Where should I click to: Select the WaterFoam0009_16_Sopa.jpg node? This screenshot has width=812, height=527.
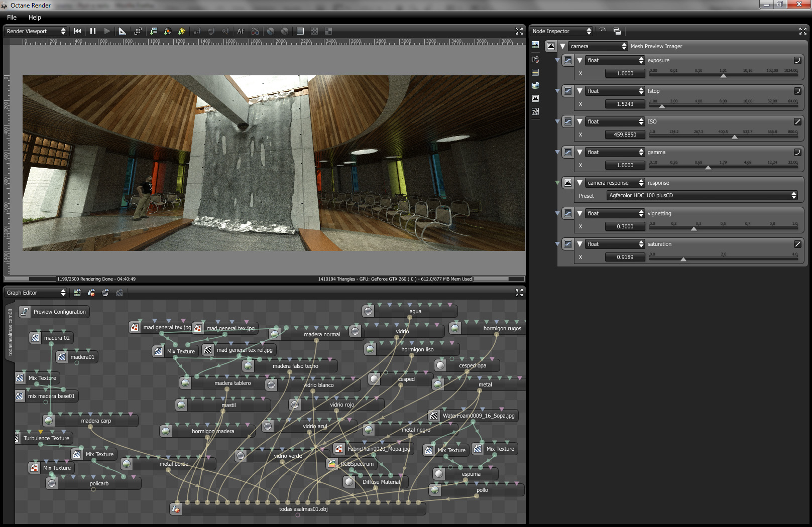[x=473, y=416]
